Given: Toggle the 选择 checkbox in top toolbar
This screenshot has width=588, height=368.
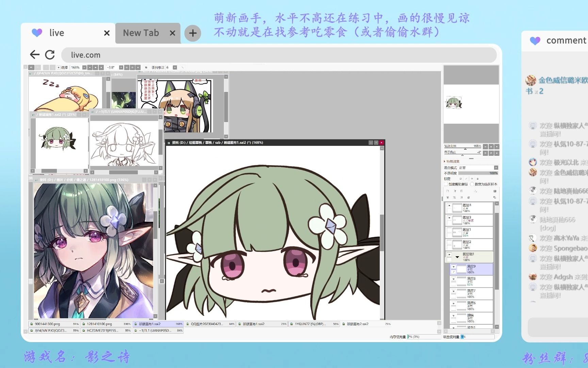Looking at the screenshot, I should [x=59, y=67].
